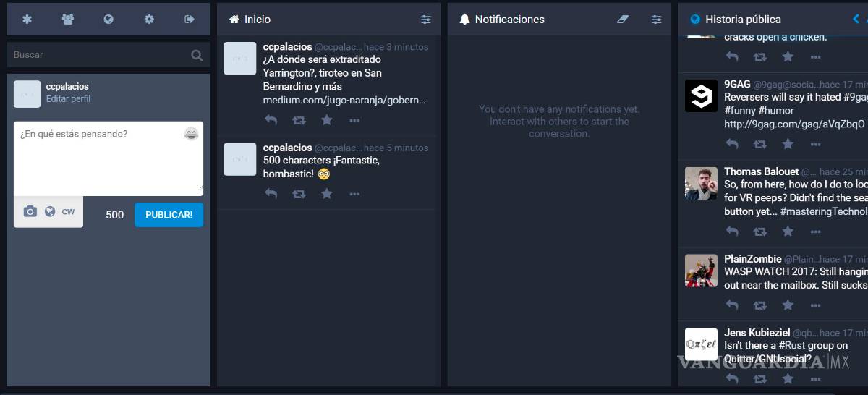Open the local timeline people tab

[68, 20]
